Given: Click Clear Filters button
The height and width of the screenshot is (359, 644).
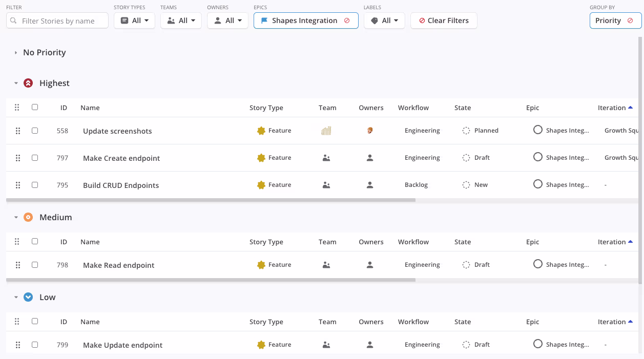Looking at the screenshot, I should [444, 20].
